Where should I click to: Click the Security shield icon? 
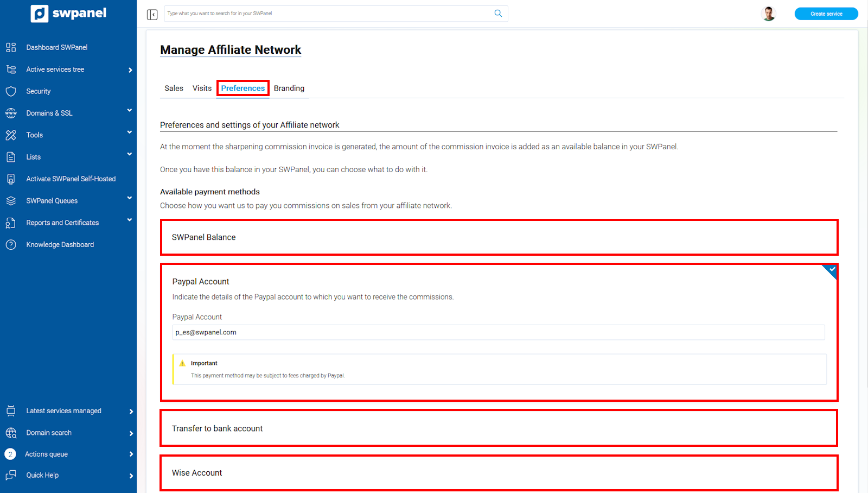click(11, 91)
